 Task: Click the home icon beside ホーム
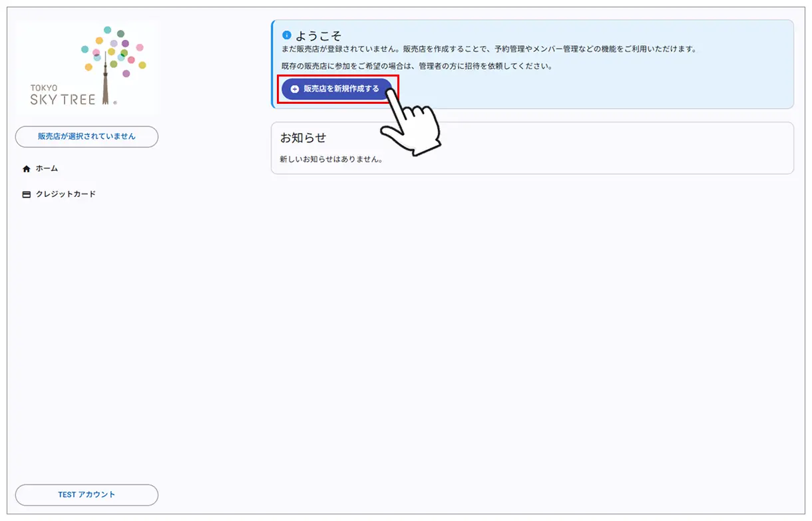click(26, 168)
